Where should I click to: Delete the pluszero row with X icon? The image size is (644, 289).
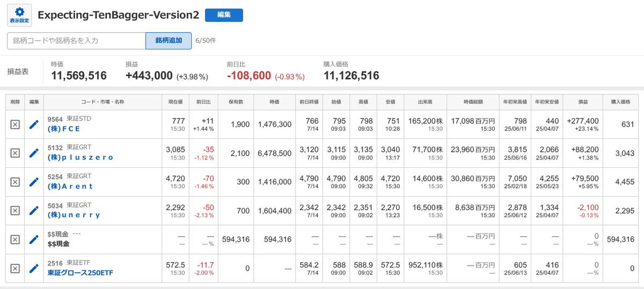pos(15,153)
